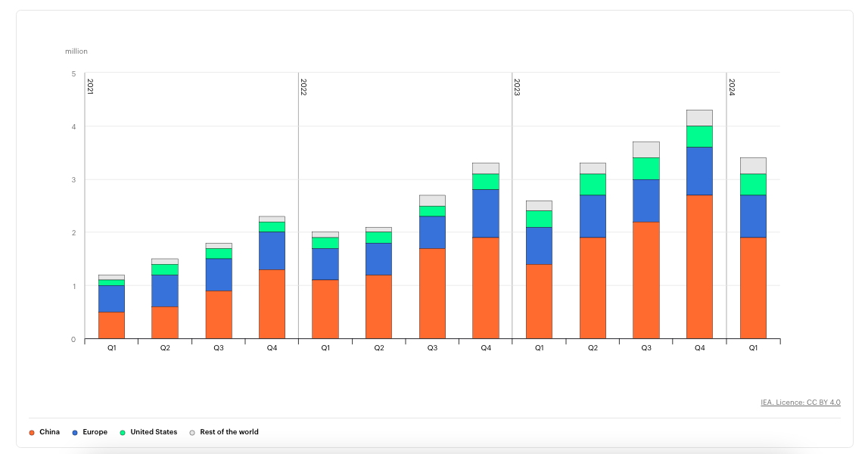This screenshot has height=454, width=868.
Task: Toggle the Europe legend series
Action: click(90, 432)
